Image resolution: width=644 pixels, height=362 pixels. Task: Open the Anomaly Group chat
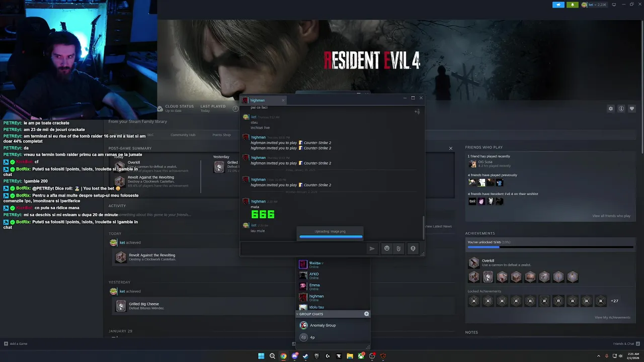[x=332, y=325]
